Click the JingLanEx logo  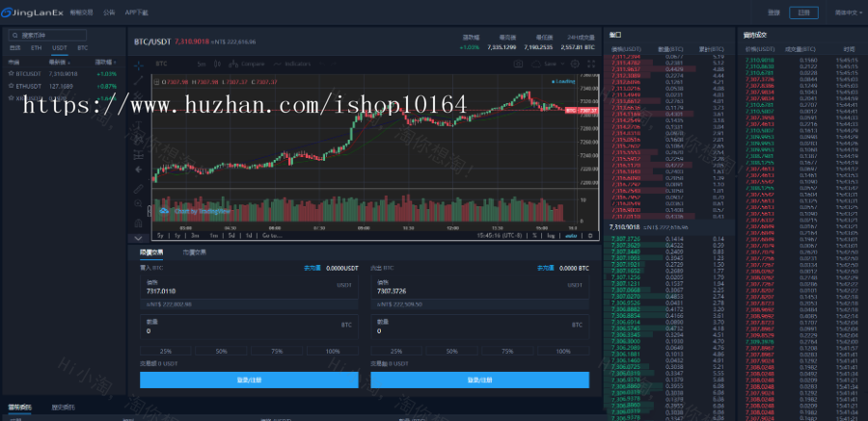35,13
